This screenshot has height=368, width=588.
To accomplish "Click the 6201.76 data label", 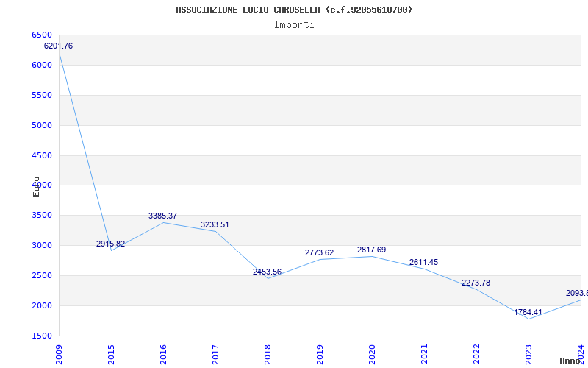I will point(58,46).
